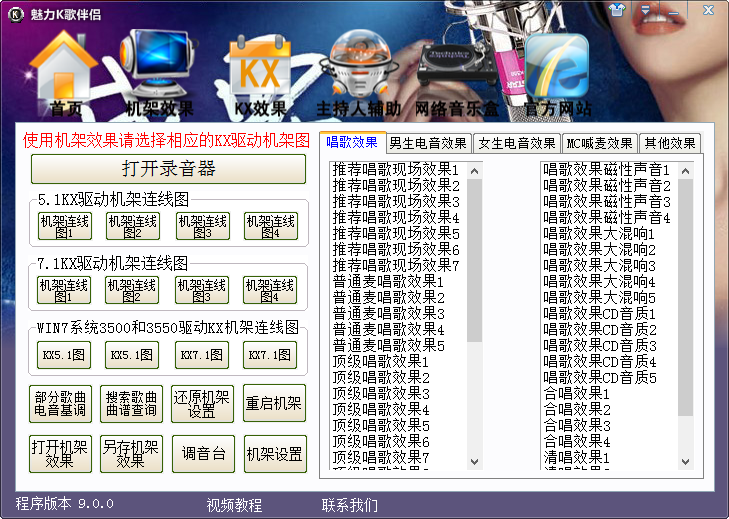Click the 打开录音器 button
Screen dimensions: 729x519
coord(168,169)
